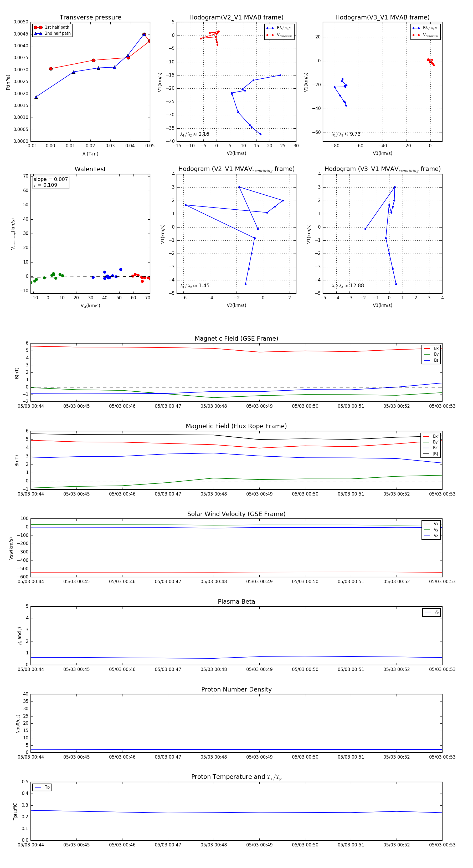
Task: Click the "V_A(km/s)" x-axis label of WalenTest
Action: tap(90, 306)
